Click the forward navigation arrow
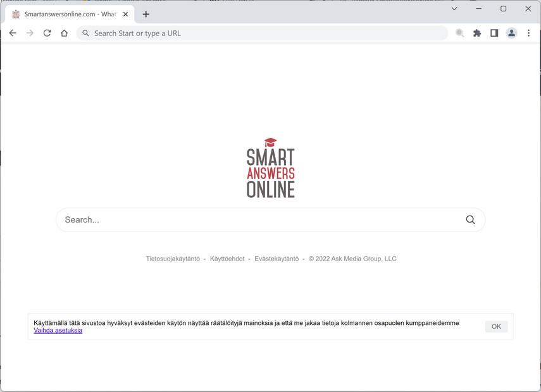The width and height of the screenshot is (541, 392). point(30,33)
